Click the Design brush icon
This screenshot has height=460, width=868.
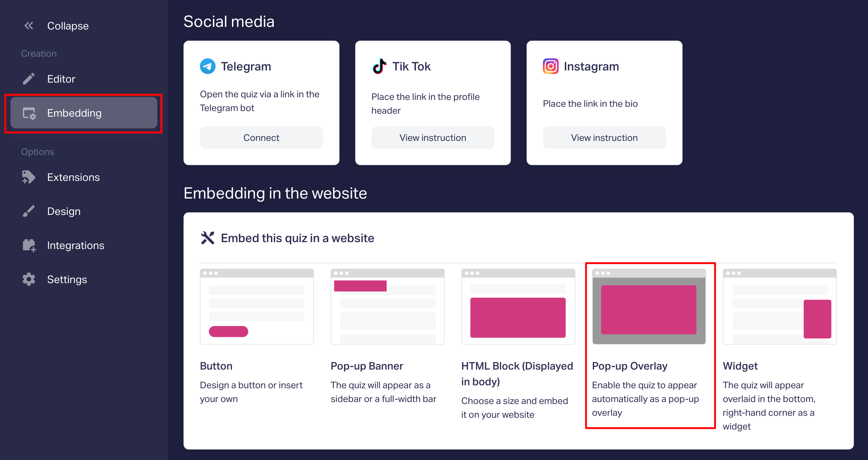(x=29, y=211)
